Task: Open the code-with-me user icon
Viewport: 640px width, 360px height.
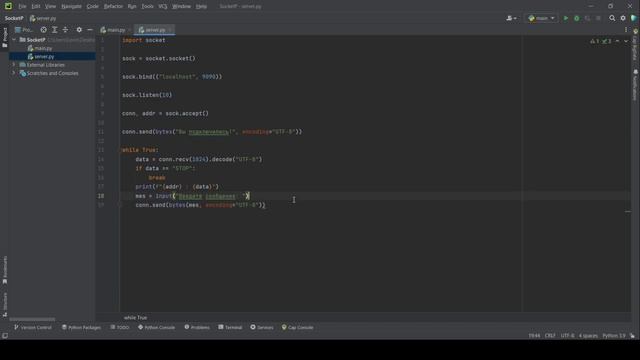Action: pyautogui.click(x=511, y=18)
